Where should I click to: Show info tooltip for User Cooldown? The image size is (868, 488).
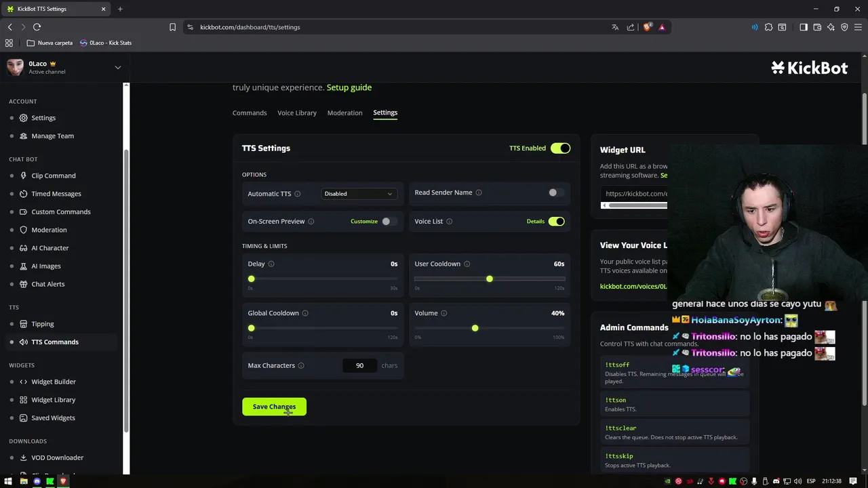(467, 264)
